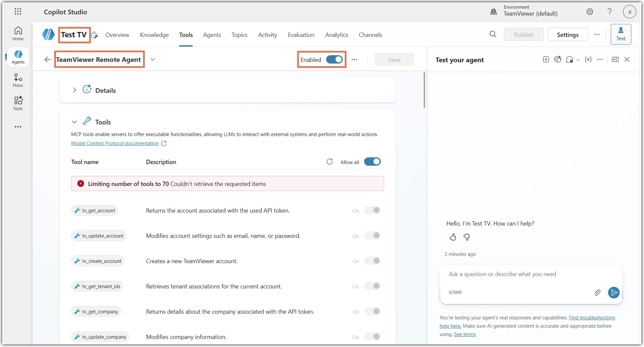Click the tools panel vertical scrollbar

pyautogui.click(x=424, y=90)
